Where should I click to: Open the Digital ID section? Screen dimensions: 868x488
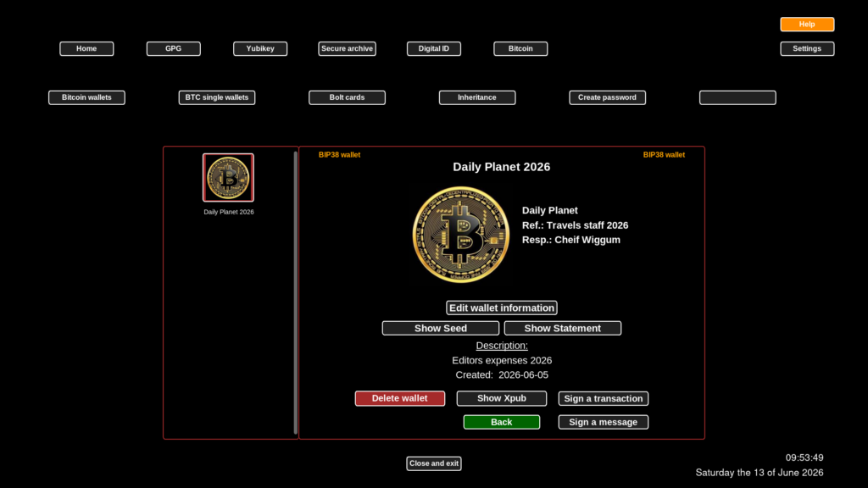click(x=433, y=48)
